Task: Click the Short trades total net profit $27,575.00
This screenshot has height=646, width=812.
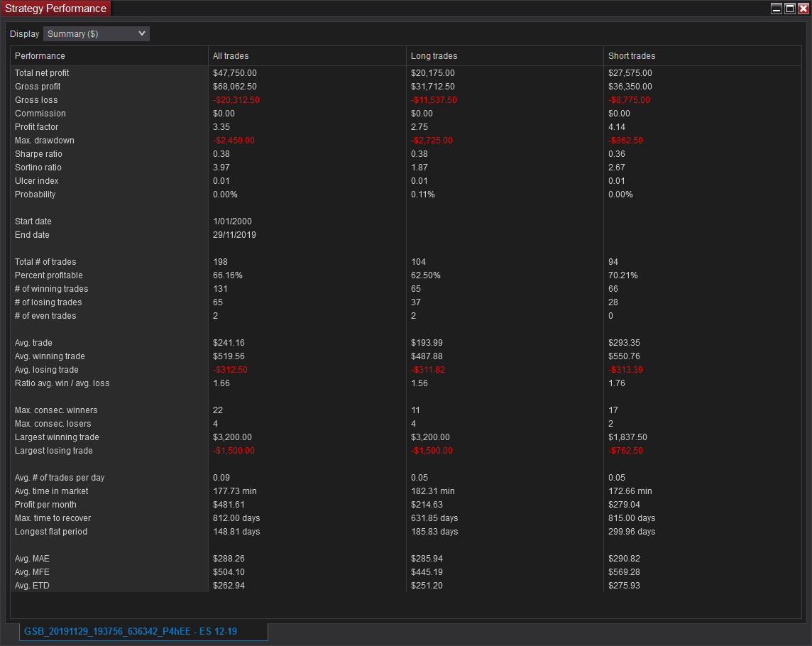Action: click(630, 73)
